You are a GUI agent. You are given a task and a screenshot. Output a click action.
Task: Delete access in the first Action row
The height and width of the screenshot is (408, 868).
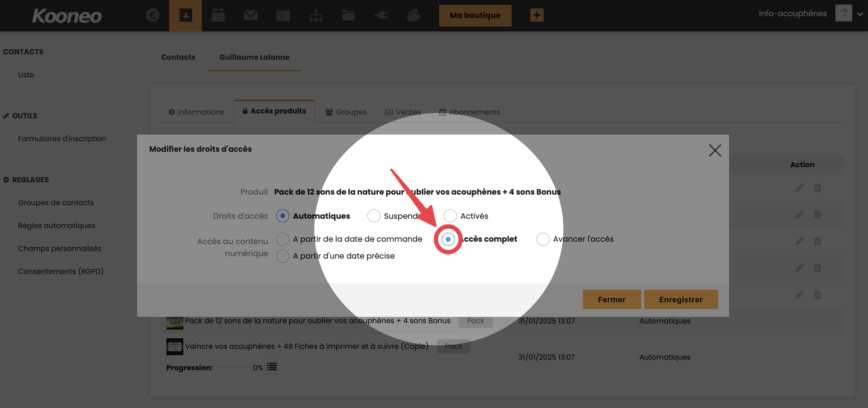pos(818,187)
